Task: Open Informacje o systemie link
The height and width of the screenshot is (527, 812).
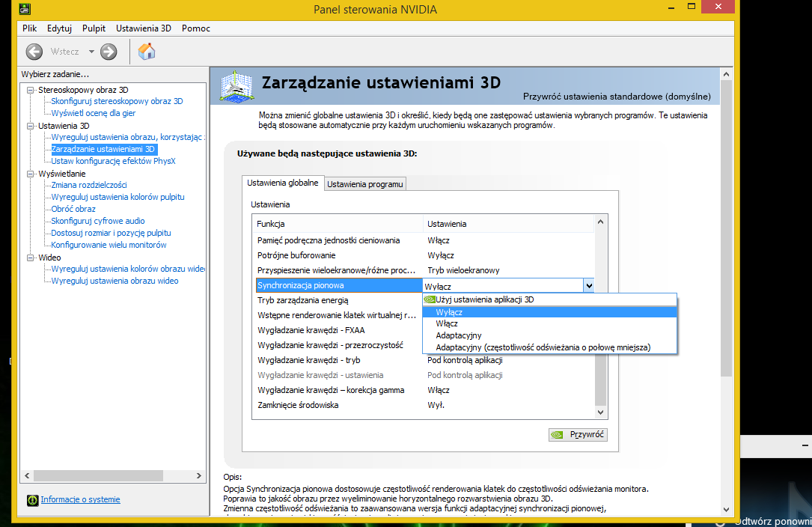Action: click(80, 499)
